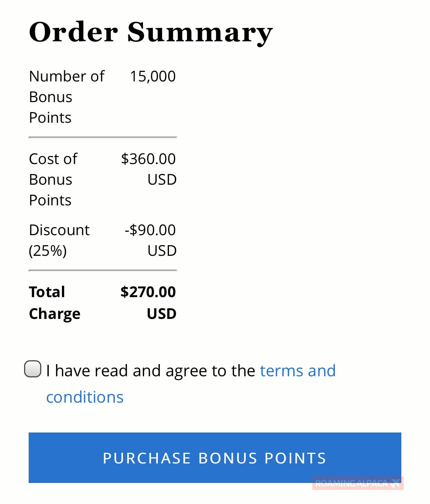Click the "Number of Bonus Points" label
Image resolution: width=430 pixels, height=504 pixels.
[x=67, y=97]
